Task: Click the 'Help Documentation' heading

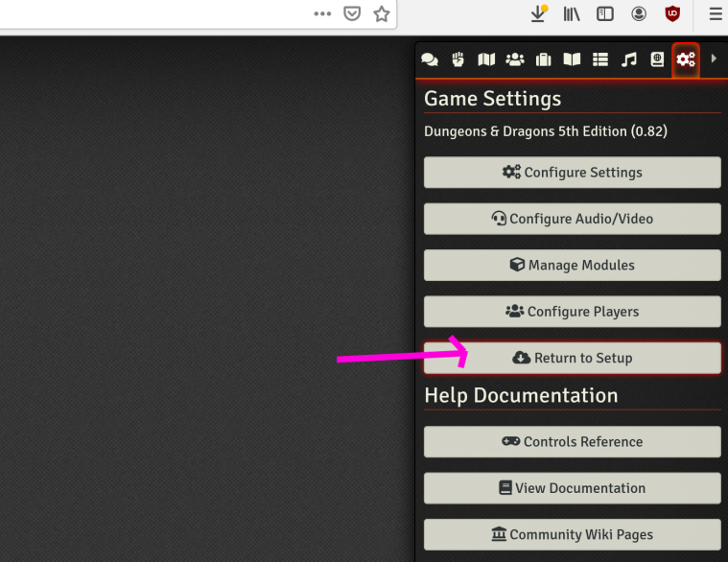Action: click(521, 396)
